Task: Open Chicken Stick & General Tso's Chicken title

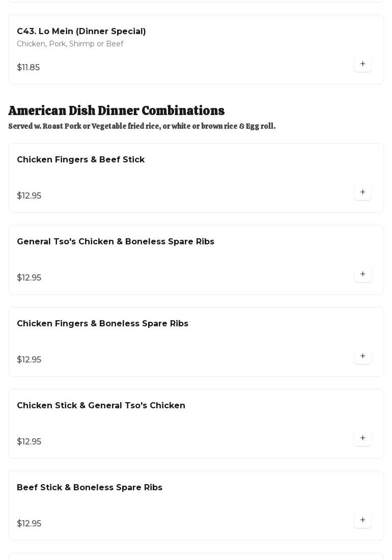Action: click(101, 406)
